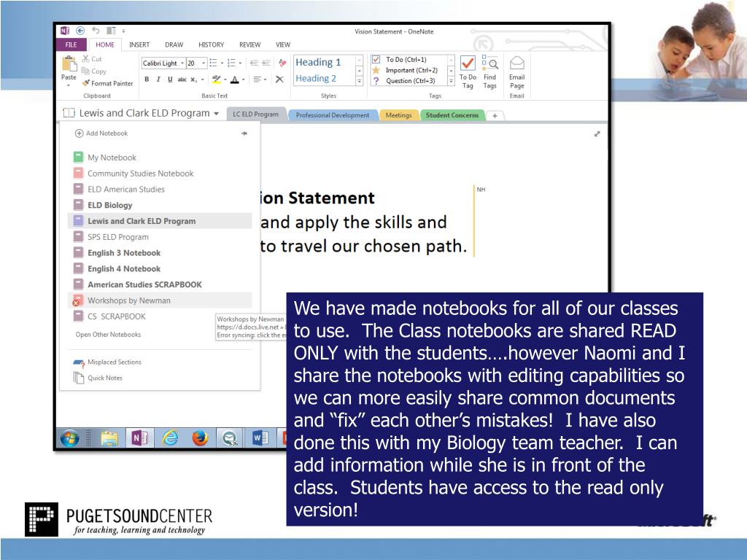
Task: Create a new section with plus tab
Action: pos(495,116)
